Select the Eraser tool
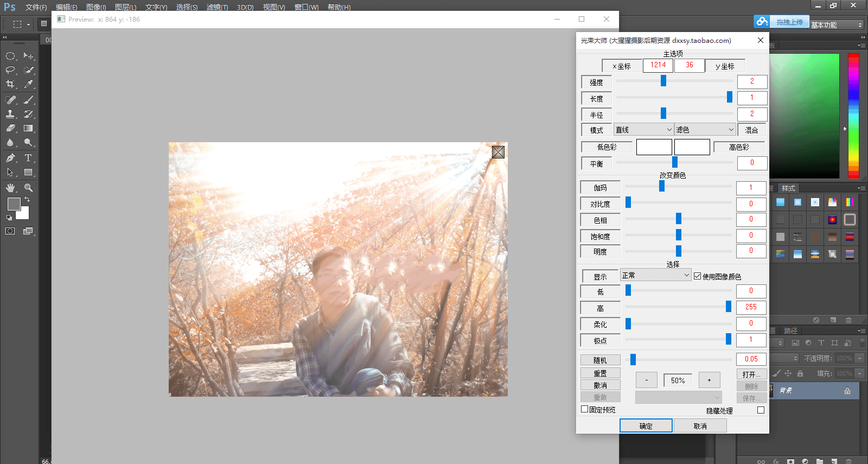Viewport: 868px width, 464px height. point(10,128)
